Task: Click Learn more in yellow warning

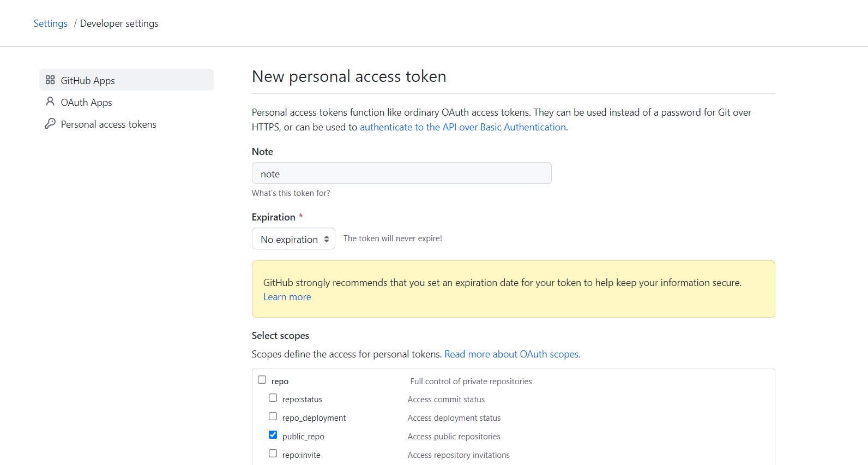Action: coord(287,297)
